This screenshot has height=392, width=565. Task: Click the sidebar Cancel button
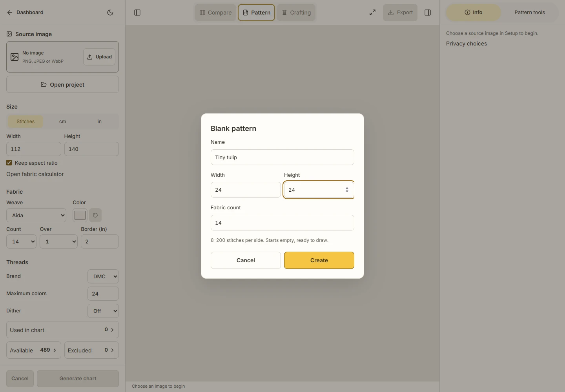tap(20, 379)
